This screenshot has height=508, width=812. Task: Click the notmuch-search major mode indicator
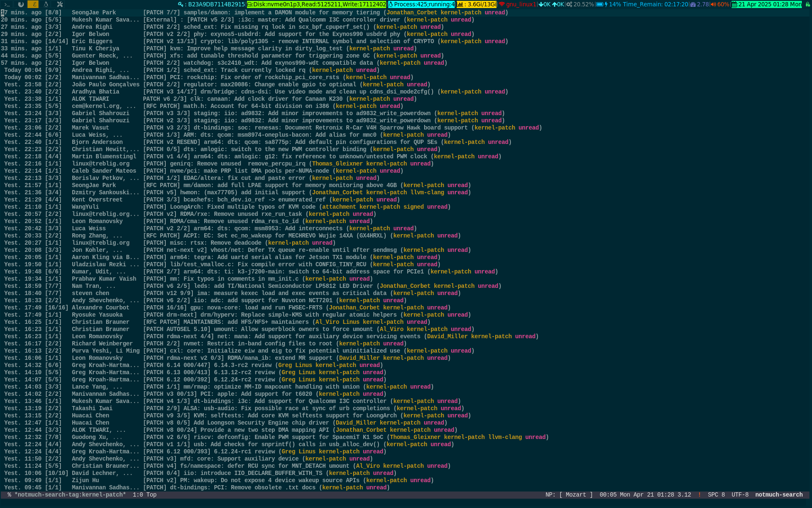pyautogui.click(x=779, y=495)
